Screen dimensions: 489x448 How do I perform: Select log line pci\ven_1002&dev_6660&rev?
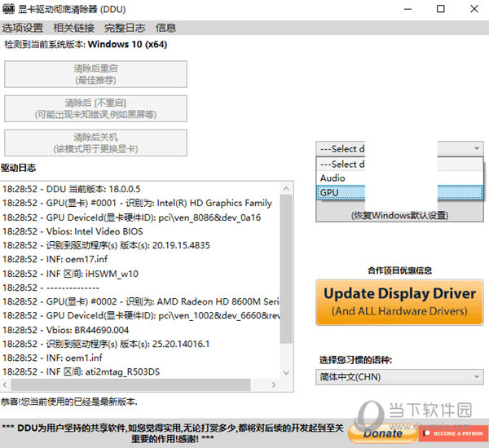coord(141,315)
